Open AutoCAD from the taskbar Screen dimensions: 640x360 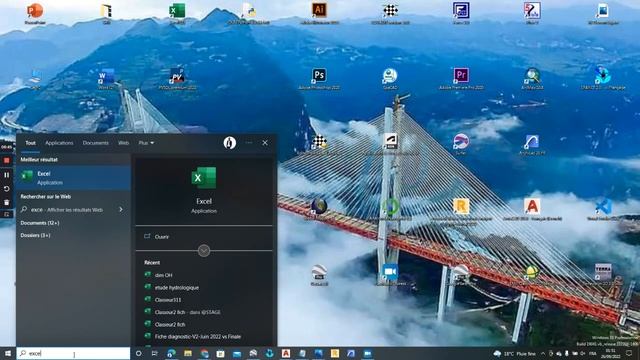286,353
